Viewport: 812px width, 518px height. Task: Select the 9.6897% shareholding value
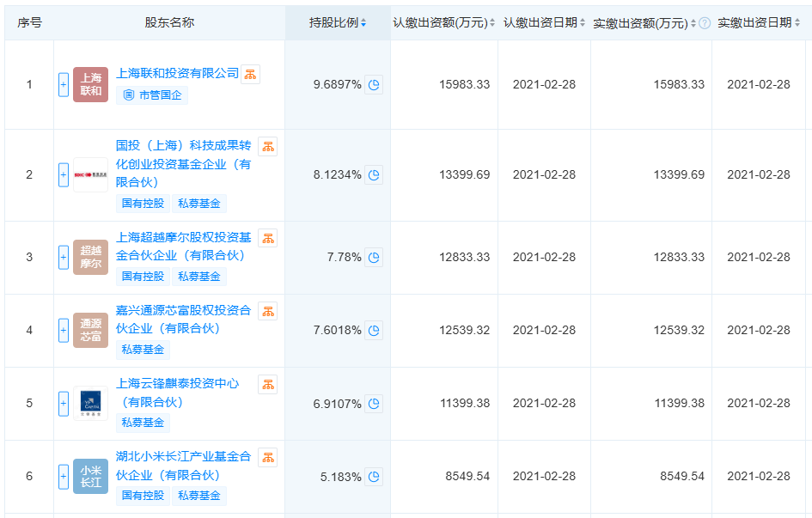[x=337, y=84]
